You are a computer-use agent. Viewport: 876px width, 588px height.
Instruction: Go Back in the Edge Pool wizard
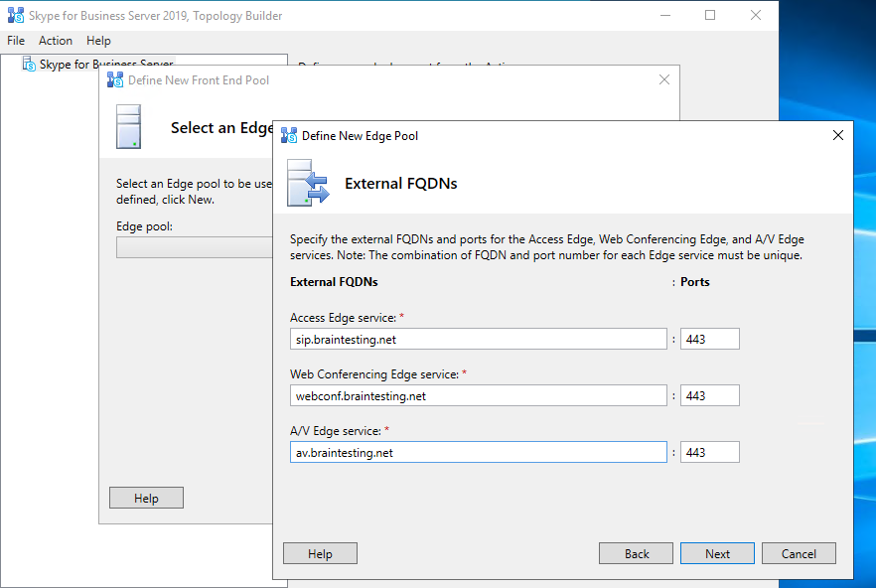pyautogui.click(x=637, y=554)
